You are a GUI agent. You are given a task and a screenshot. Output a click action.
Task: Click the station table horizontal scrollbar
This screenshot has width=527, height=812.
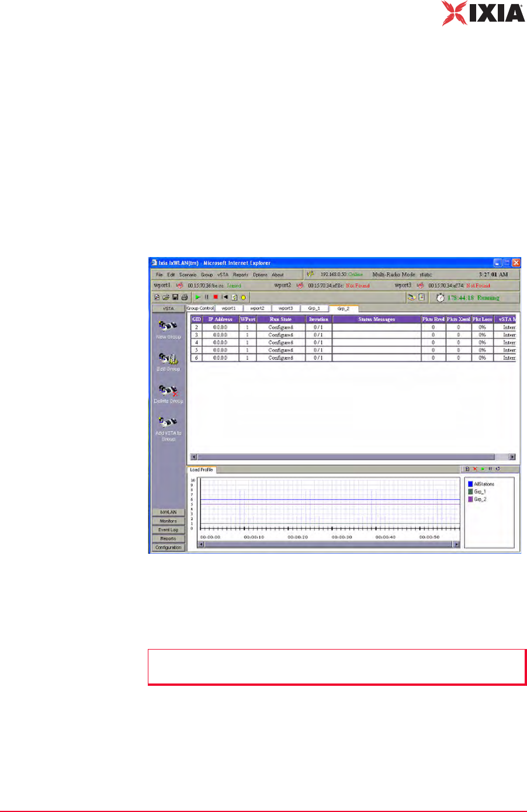(x=353, y=457)
